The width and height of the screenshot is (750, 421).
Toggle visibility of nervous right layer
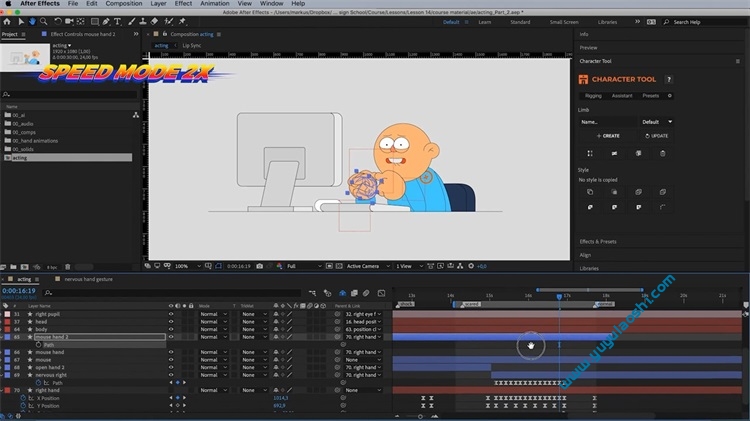pos(171,375)
